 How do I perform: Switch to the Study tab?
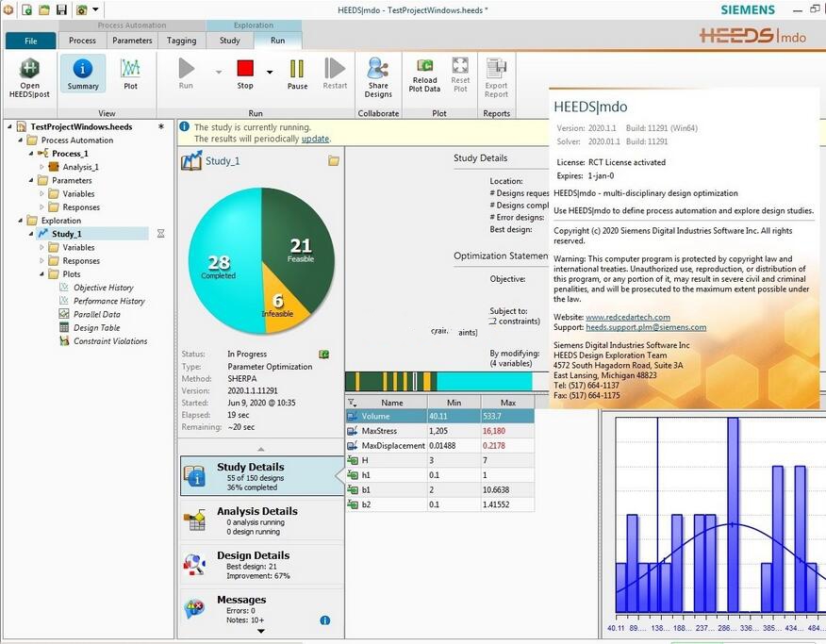pos(230,40)
